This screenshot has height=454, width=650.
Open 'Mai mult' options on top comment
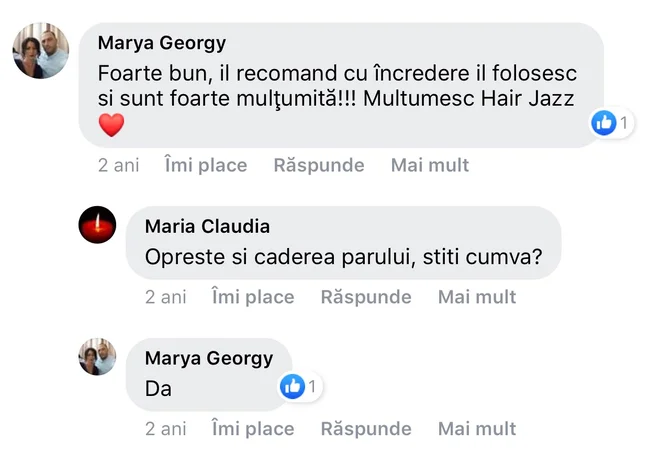point(430,165)
